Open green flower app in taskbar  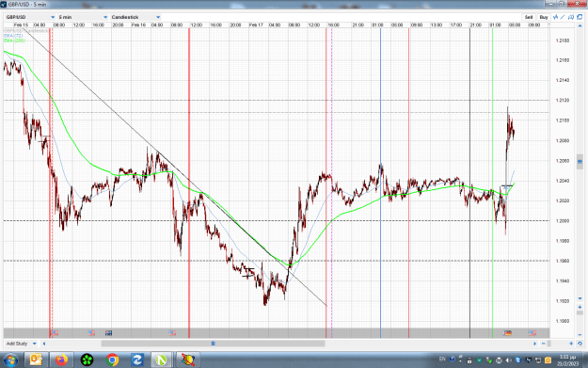[x=87, y=360]
